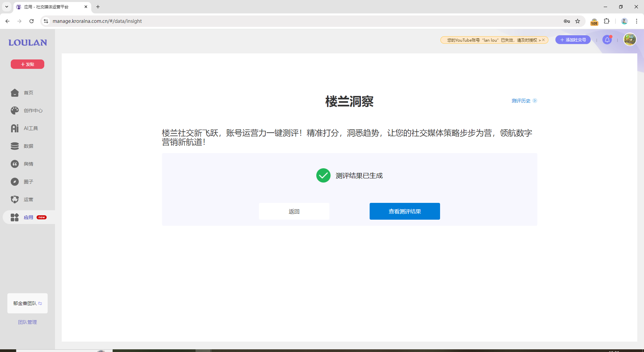Select the 应用 browser tab

(52, 7)
